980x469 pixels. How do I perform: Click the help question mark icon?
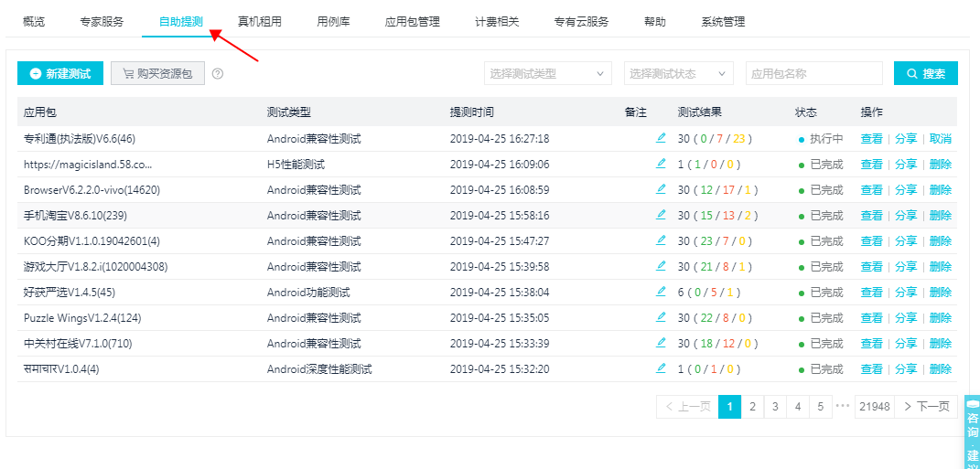(218, 74)
